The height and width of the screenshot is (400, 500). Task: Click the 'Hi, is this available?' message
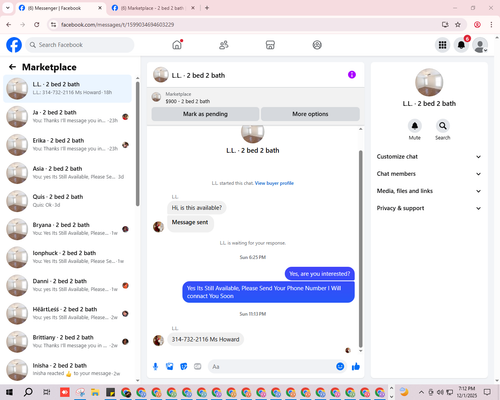197,208
